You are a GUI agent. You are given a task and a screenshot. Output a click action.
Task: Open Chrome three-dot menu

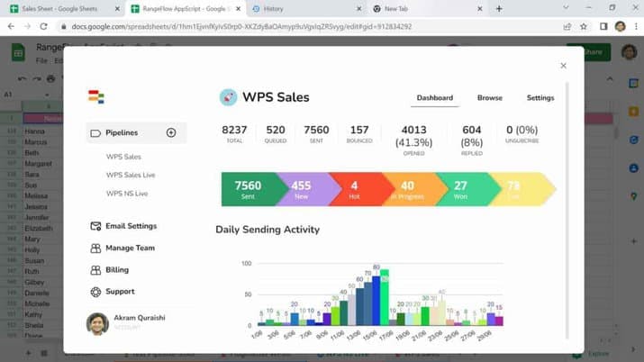point(636,26)
